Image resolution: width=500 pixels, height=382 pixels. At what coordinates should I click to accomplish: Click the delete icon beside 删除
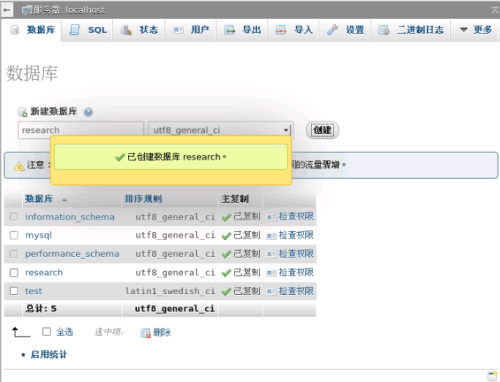(x=146, y=333)
